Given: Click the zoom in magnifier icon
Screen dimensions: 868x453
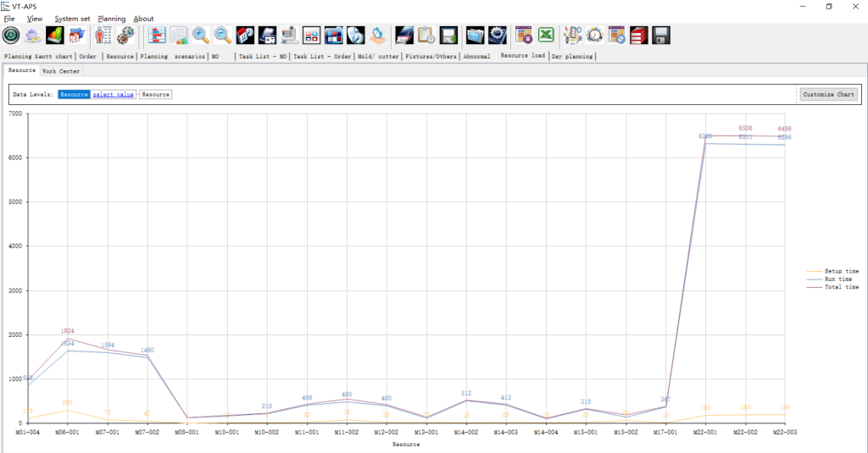Looking at the screenshot, I should pos(201,36).
